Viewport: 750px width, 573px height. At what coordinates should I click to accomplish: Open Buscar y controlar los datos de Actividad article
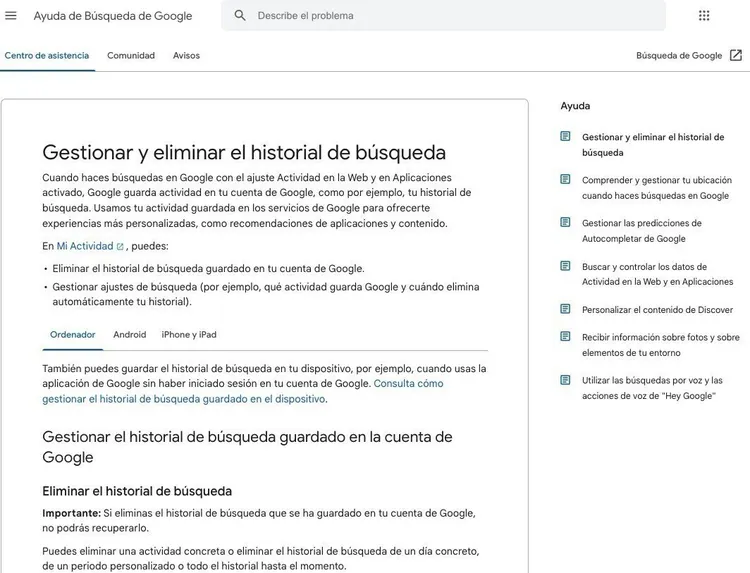[657, 274]
